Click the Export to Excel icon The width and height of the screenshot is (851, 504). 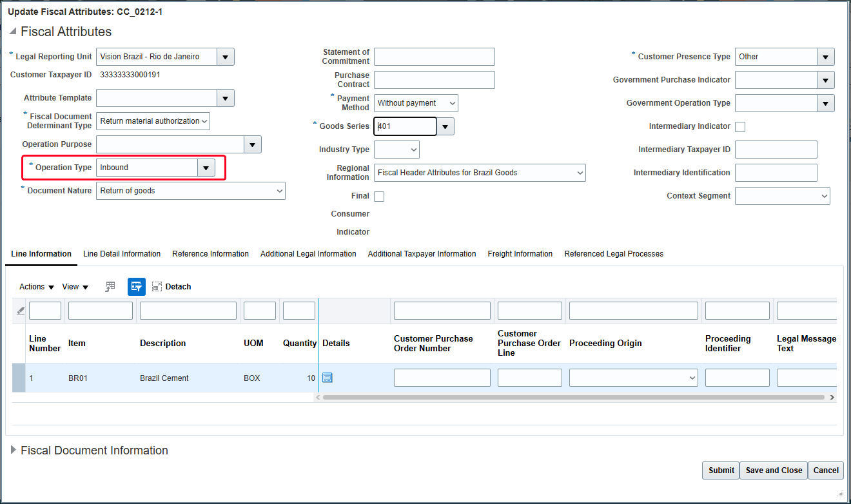[110, 286]
